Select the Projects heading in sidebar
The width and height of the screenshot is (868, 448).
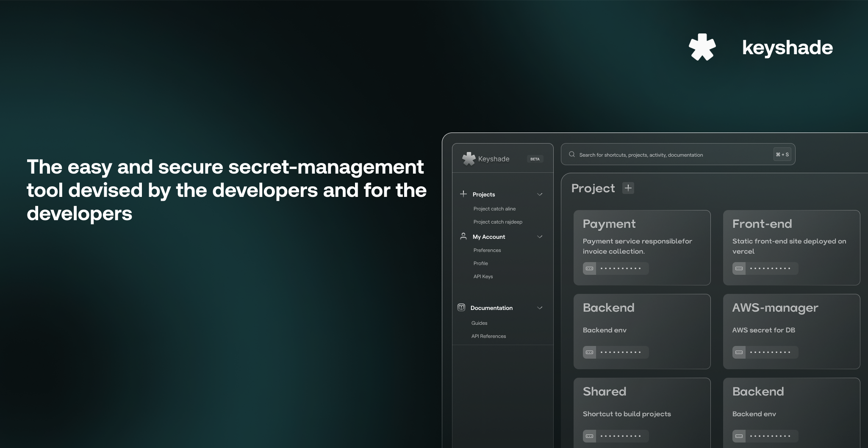484,194
